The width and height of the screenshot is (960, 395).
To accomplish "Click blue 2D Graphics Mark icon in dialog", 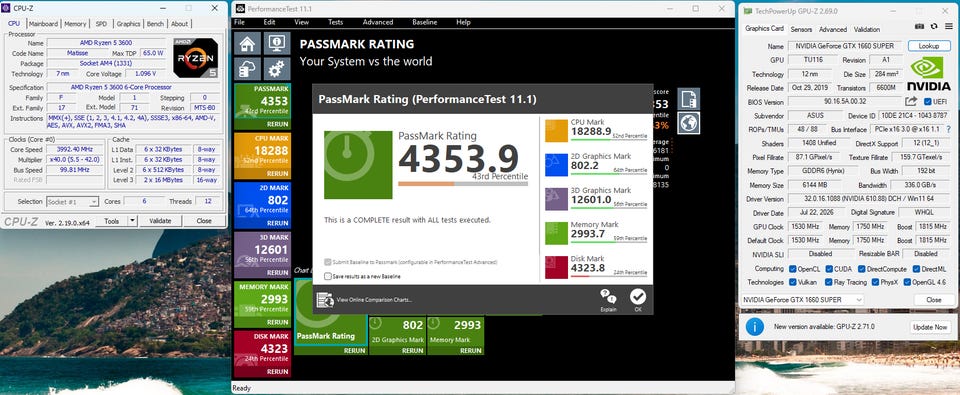I will 556,165.
